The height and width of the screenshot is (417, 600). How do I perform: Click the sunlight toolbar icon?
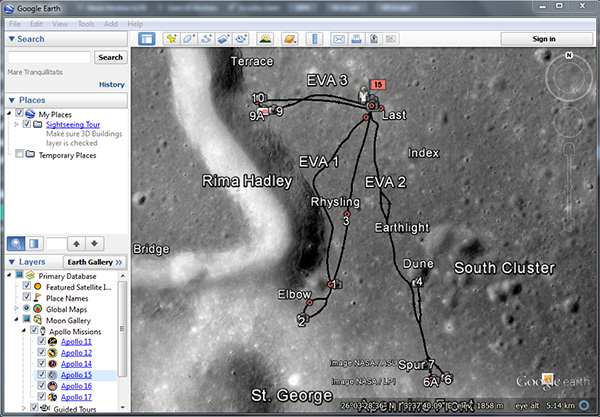click(266, 39)
